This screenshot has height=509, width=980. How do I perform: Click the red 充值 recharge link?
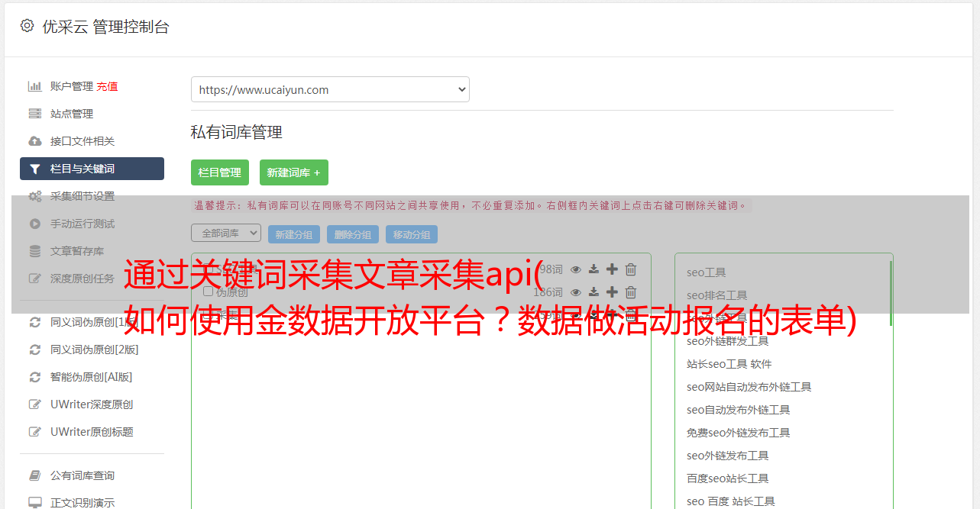tap(107, 86)
